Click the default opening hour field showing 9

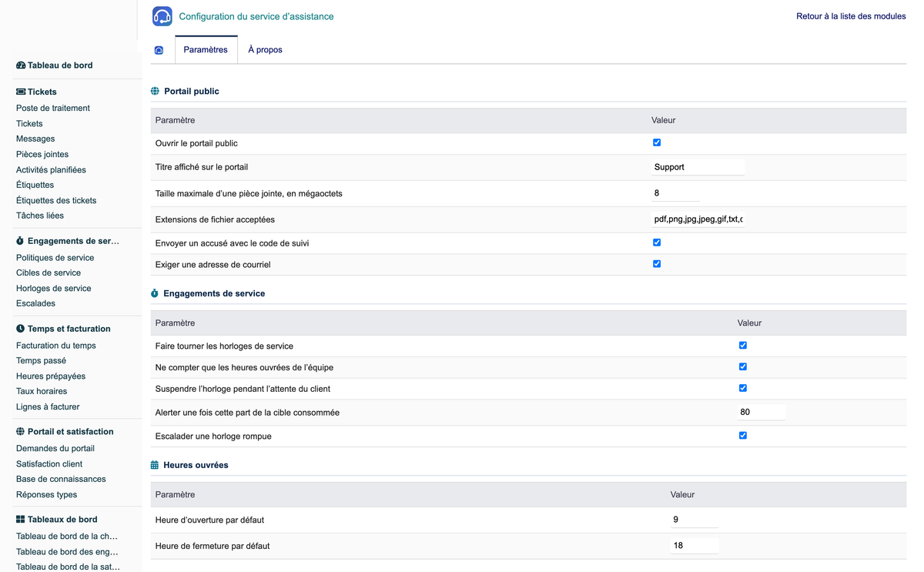click(x=695, y=520)
